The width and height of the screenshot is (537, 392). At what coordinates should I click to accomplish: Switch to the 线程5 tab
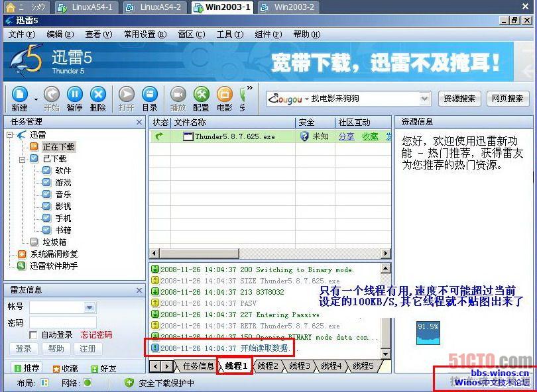(363, 366)
